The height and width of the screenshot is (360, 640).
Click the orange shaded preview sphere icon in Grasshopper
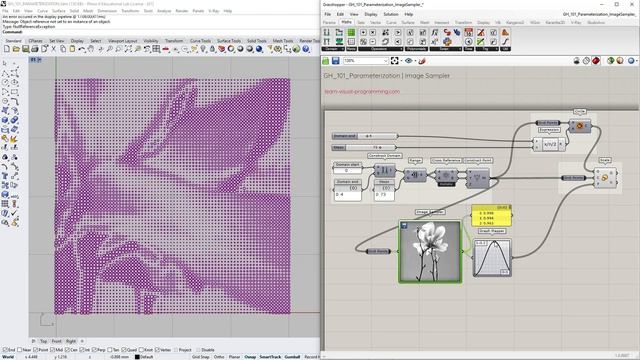pos(620,61)
